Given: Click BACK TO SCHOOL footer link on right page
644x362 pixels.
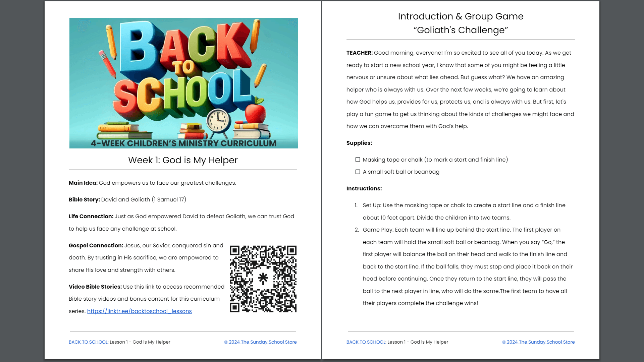Looking at the screenshot, I should (366, 342).
